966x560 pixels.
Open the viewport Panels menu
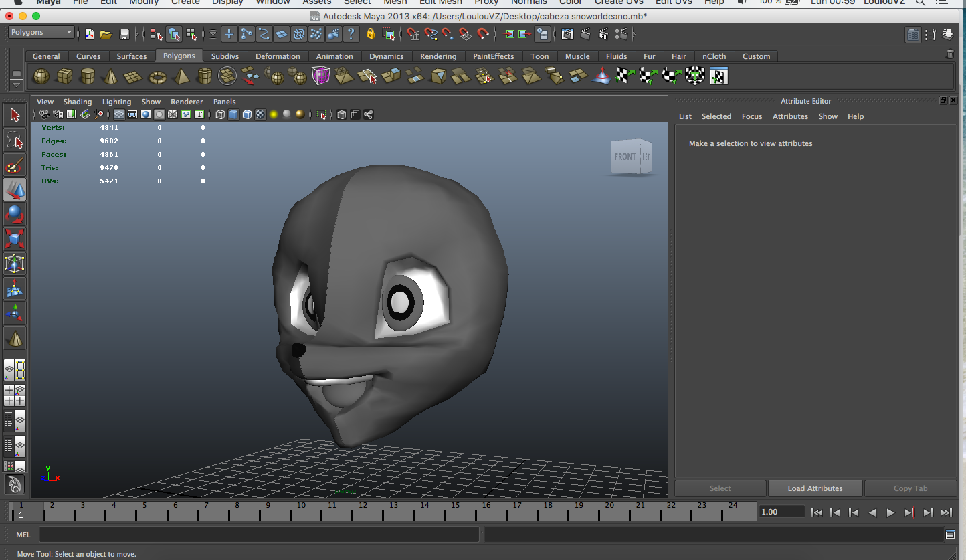[224, 102]
